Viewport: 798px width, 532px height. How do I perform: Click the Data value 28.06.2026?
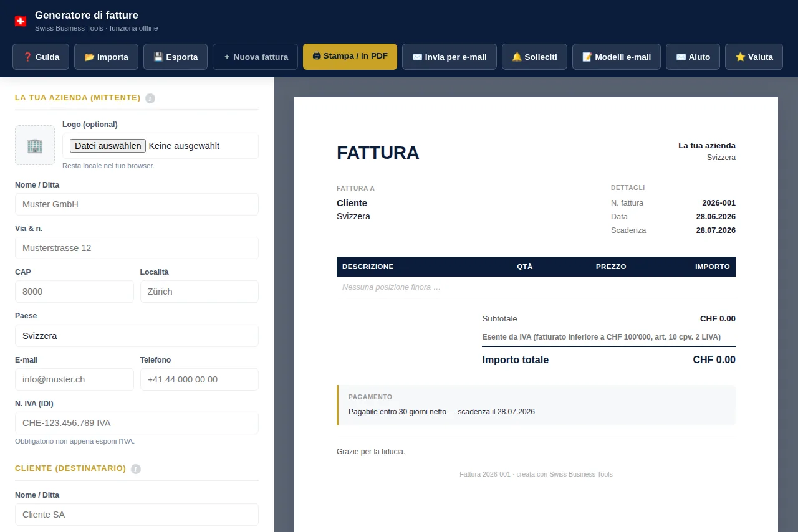(x=716, y=217)
